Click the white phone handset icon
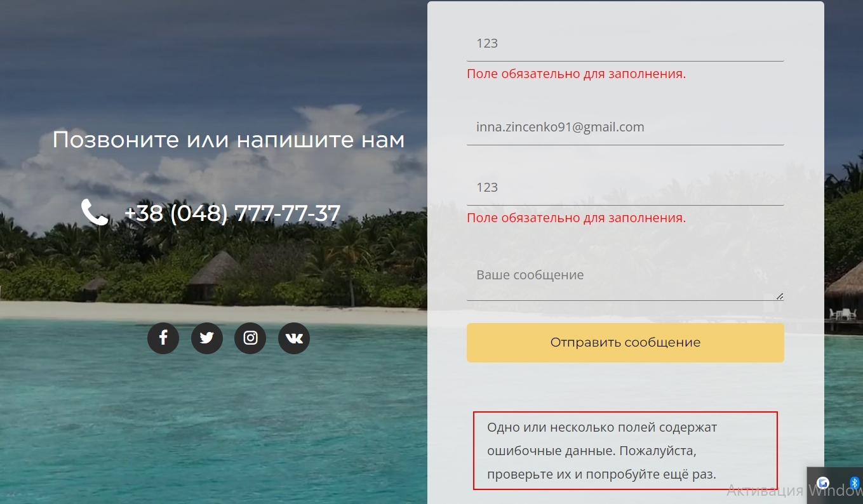The image size is (863, 504). pyautogui.click(x=95, y=213)
